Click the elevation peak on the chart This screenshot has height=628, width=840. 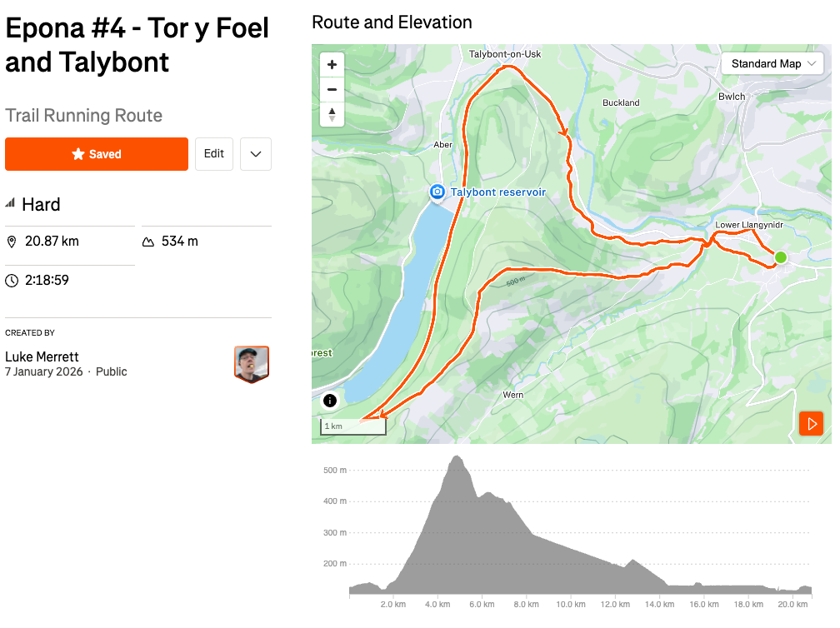tap(456, 457)
